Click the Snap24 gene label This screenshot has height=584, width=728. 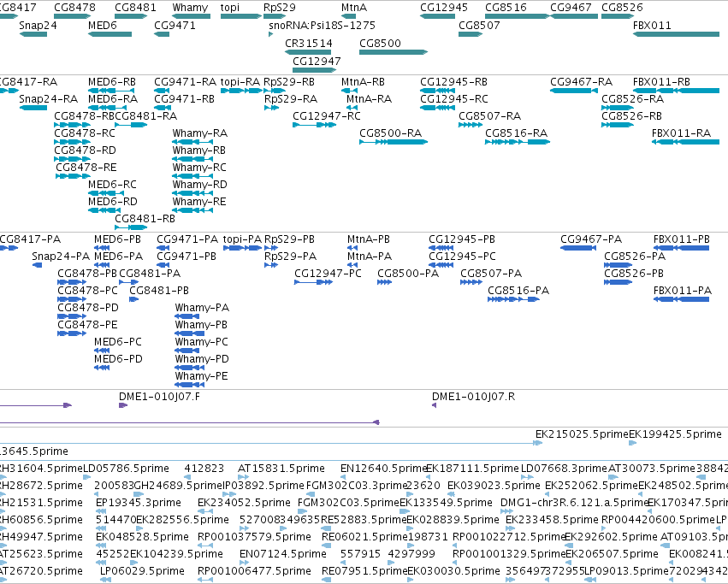[x=38, y=26]
